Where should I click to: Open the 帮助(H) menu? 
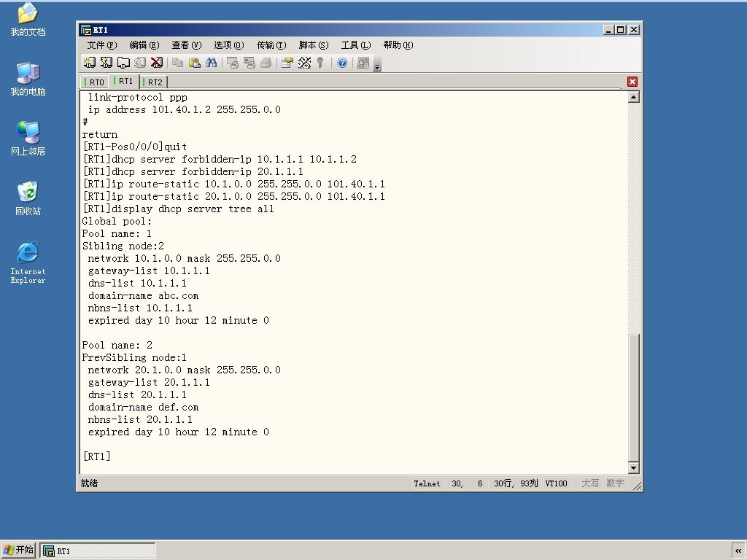(x=398, y=45)
